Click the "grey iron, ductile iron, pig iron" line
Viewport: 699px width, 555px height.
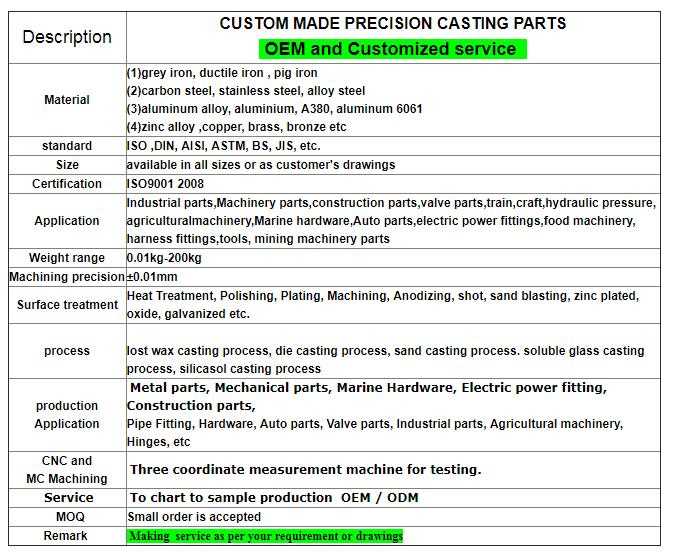[222, 73]
